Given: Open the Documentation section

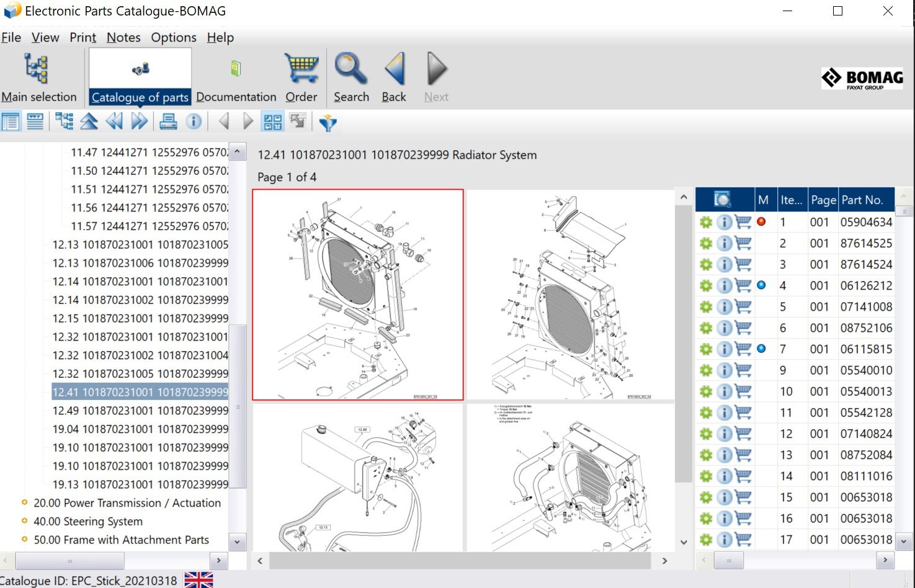Looking at the screenshot, I should pos(236,78).
